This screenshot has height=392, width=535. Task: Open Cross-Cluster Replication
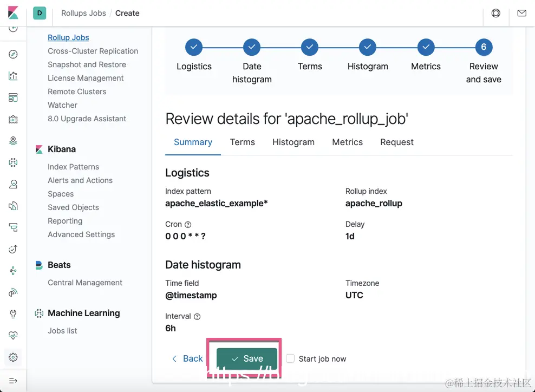point(93,51)
